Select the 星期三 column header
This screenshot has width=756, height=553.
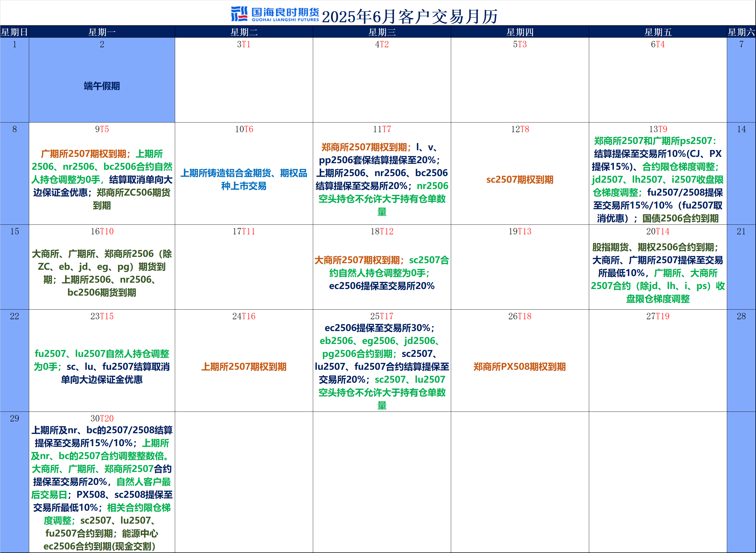tap(382, 32)
